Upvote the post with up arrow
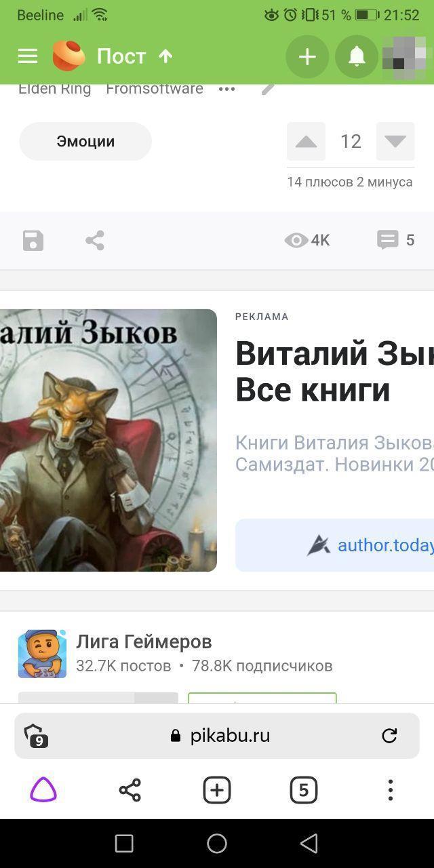 coord(307,141)
